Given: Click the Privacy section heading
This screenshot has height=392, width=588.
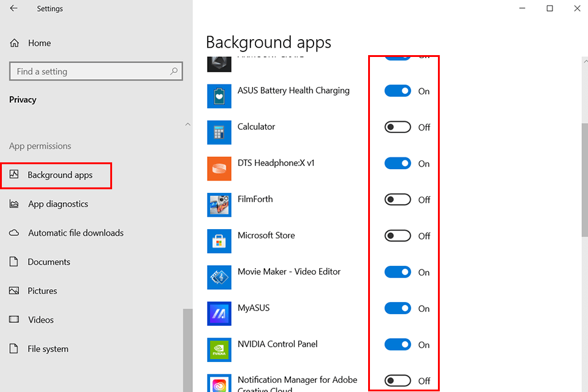Looking at the screenshot, I should pos(23,99).
